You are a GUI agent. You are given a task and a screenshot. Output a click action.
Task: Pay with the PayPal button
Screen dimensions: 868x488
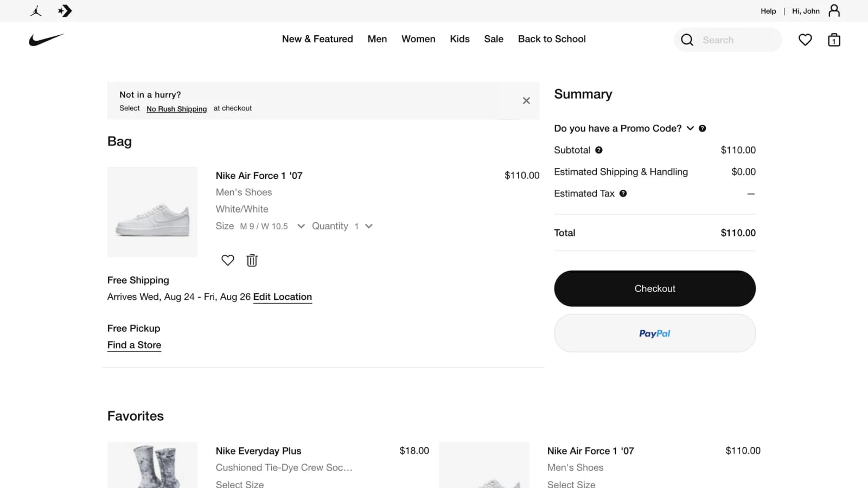pos(654,333)
